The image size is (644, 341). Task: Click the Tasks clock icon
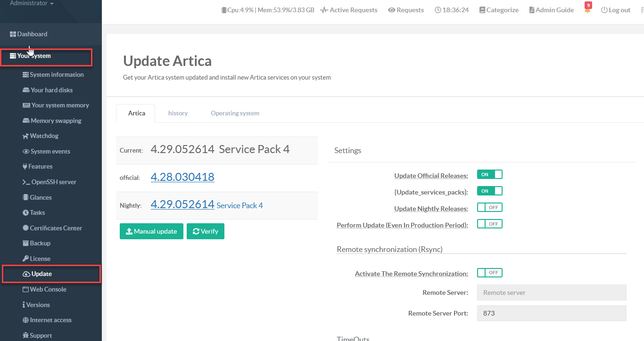pyautogui.click(x=26, y=213)
